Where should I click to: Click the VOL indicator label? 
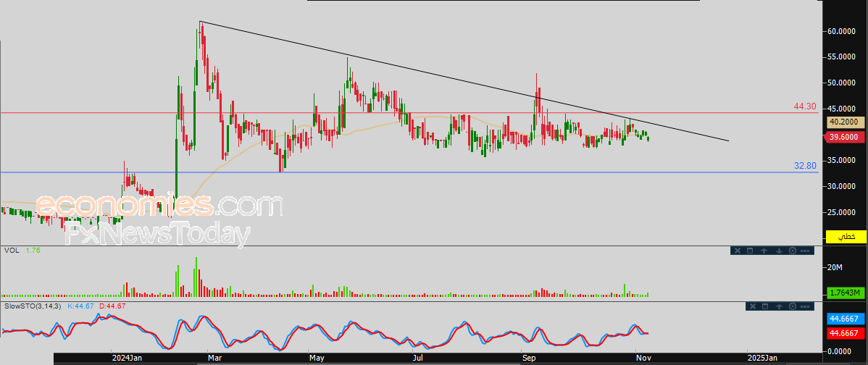11,251
